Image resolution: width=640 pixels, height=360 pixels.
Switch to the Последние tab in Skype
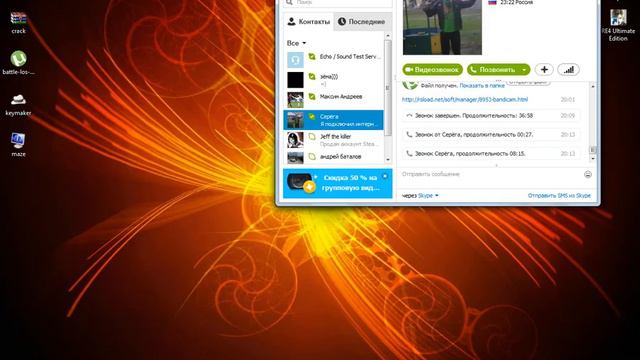[362, 22]
